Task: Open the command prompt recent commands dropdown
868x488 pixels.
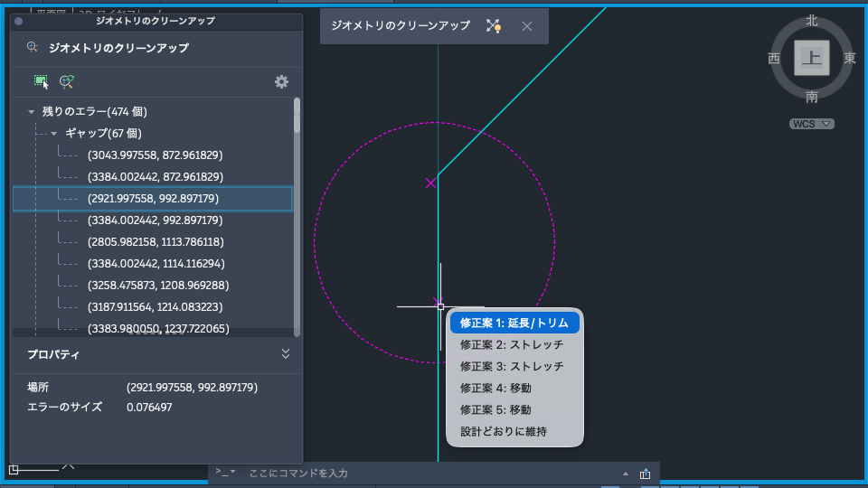Action: pos(226,472)
